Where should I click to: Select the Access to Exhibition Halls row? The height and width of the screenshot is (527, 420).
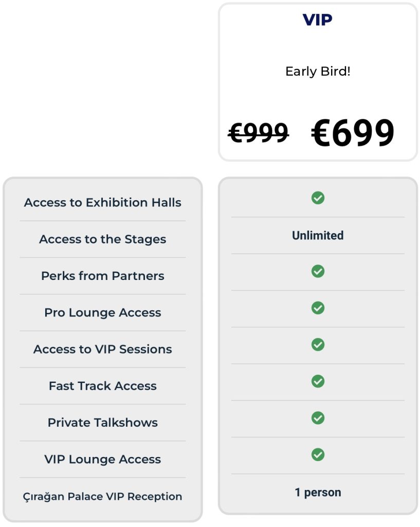103,202
